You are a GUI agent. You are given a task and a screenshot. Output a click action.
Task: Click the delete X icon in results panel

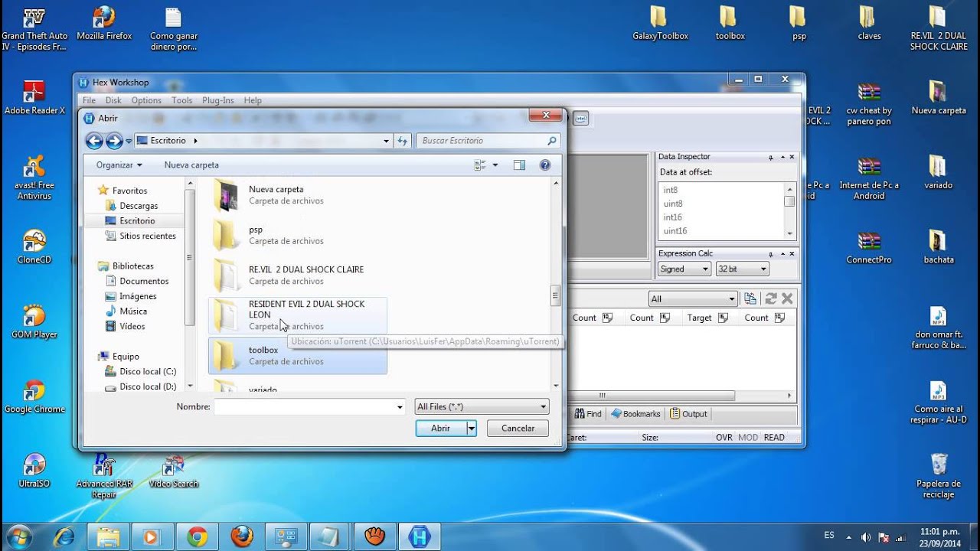[787, 298]
